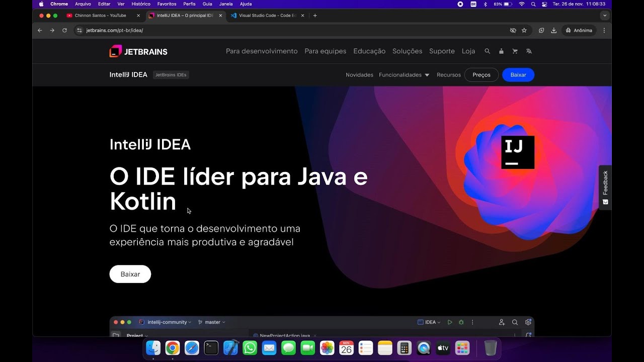This screenshot has height=362, width=644.
Task: Click the third-party cookies blocked eye icon
Action: coord(513,30)
